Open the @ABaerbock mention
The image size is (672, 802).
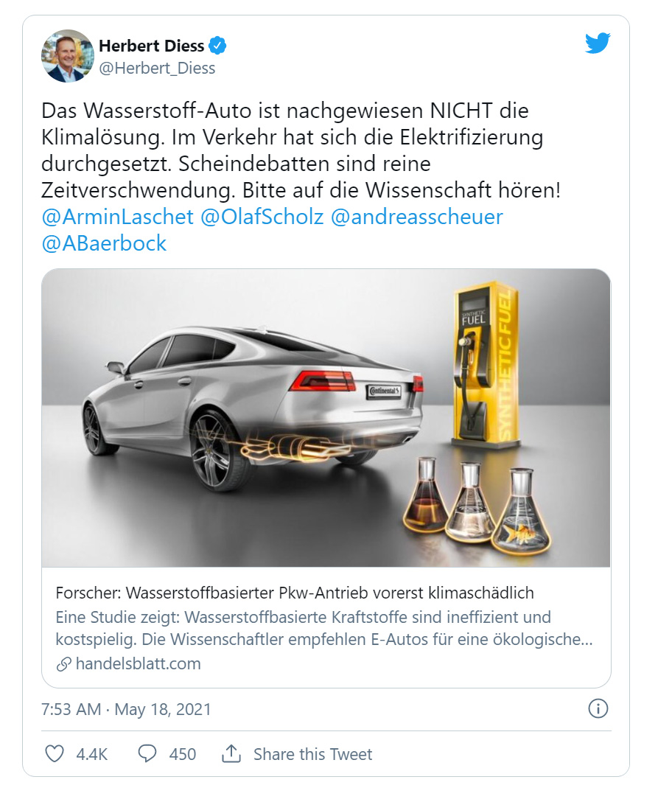point(104,243)
